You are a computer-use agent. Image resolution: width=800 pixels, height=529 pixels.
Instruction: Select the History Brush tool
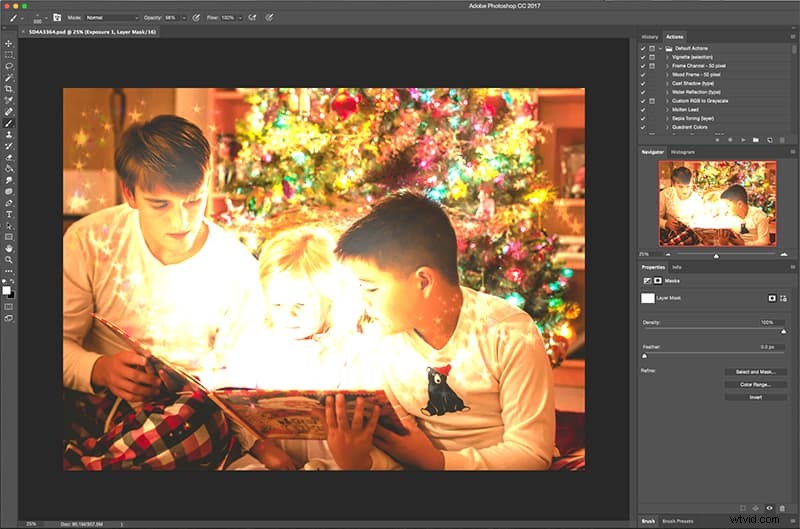point(9,146)
